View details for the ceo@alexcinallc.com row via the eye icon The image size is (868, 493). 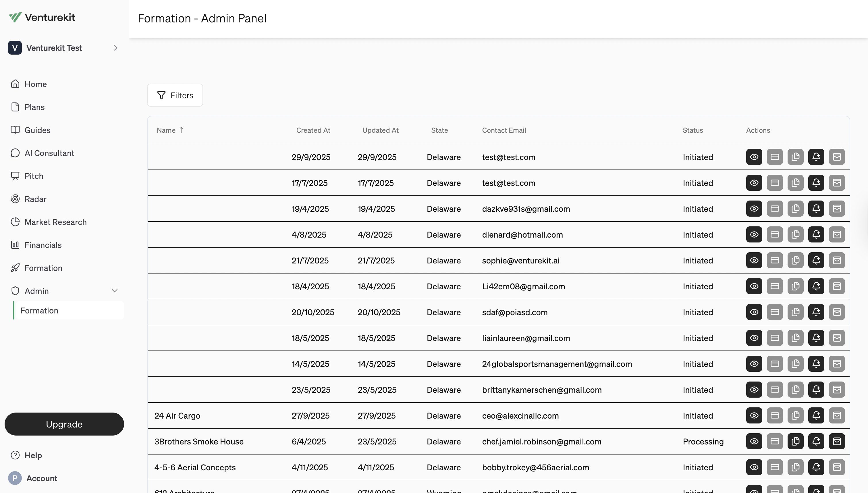coord(754,415)
